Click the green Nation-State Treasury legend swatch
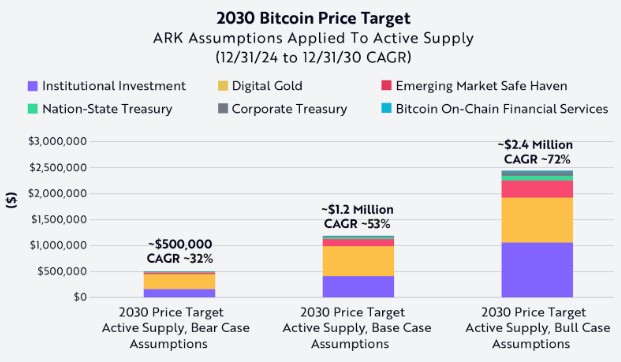The height and width of the screenshot is (362, 621). coord(33,109)
